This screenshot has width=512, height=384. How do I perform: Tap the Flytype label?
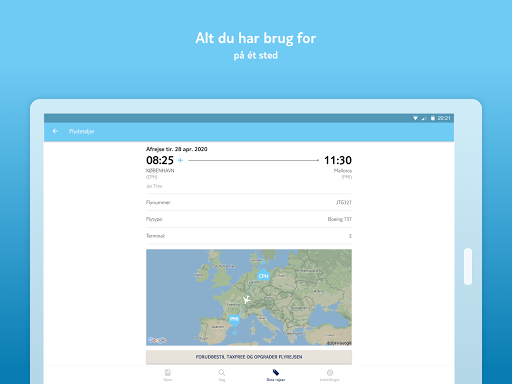(x=154, y=219)
